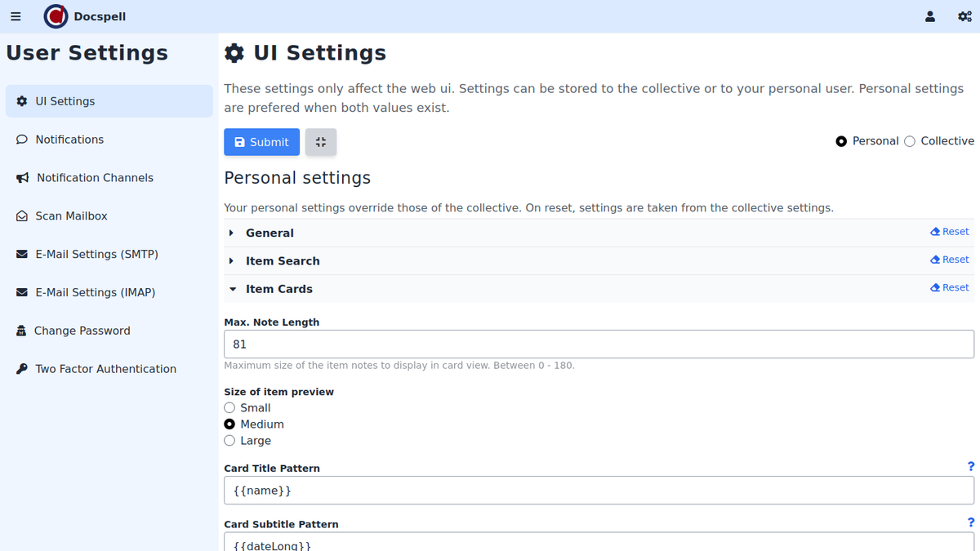Viewport: 980px width, 551px height.
Task: Reset the Item Cards section settings
Action: click(949, 287)
